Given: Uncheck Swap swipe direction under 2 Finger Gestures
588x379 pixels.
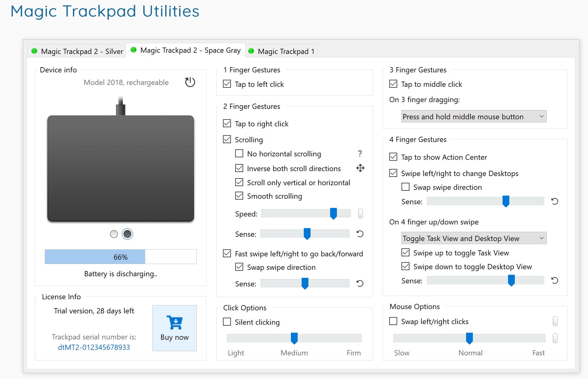Looking at the screenshot, I should (x=239, y=267).
